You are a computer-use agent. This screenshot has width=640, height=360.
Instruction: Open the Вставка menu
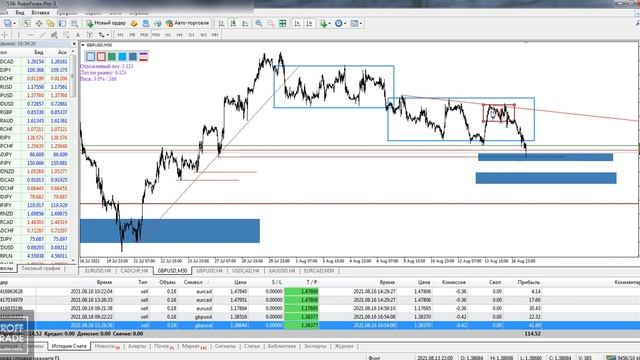(x=40, y=13)
